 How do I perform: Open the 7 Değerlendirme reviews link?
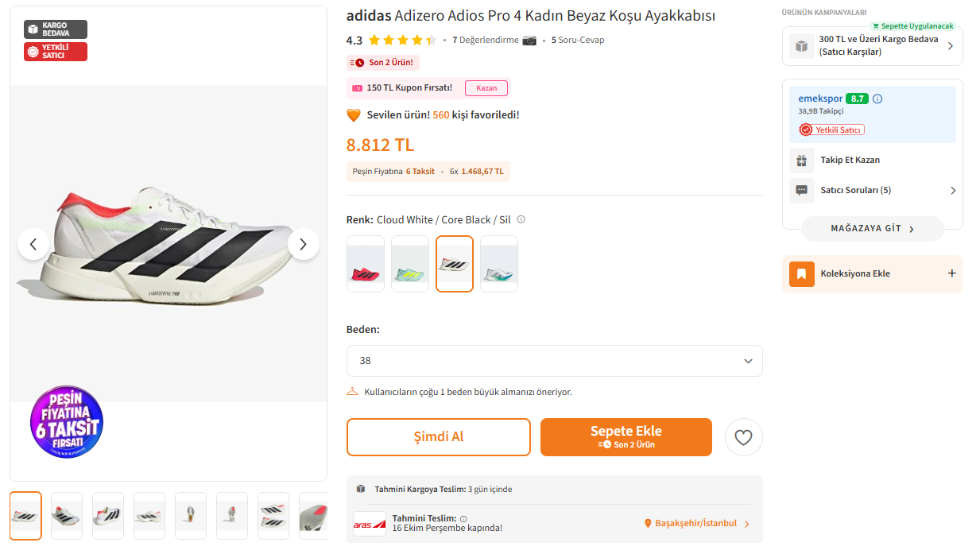click(485, 40)
